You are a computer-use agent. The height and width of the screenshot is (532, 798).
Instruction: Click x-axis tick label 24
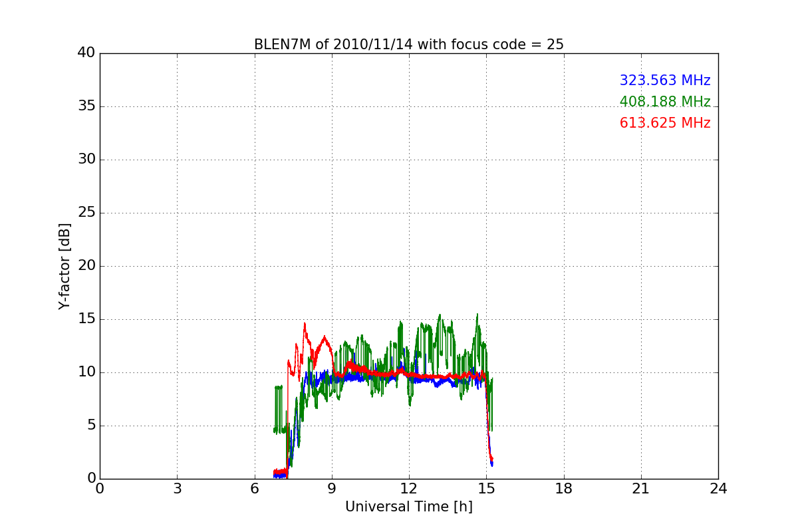718,489
